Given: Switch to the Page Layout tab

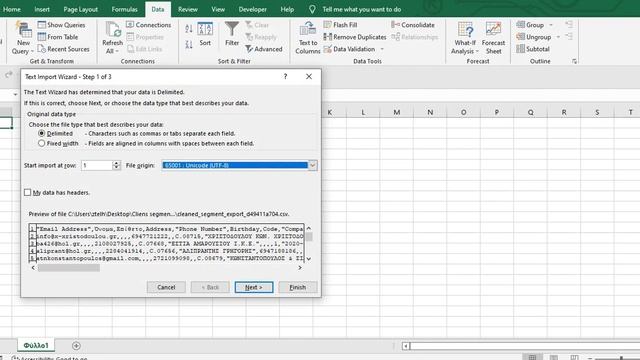Looking at the screenshot, I should click(80, 9).
